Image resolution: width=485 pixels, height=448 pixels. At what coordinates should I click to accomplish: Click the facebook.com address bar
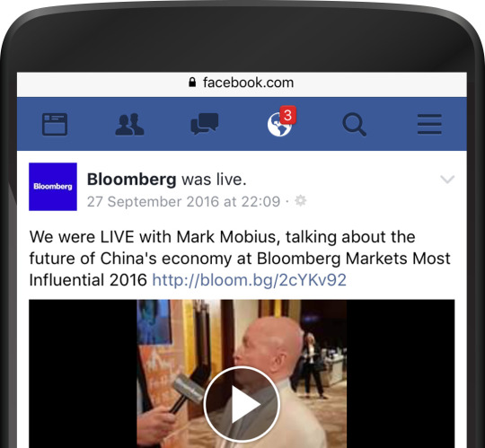[x=242, y=84]
